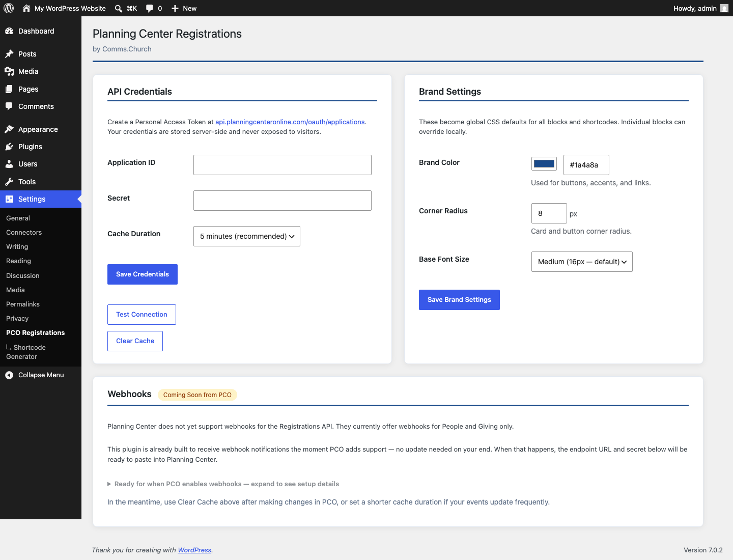Click the brand color hex value field
The height and width of the screenshot is (560, 733).
coord(586,165)
